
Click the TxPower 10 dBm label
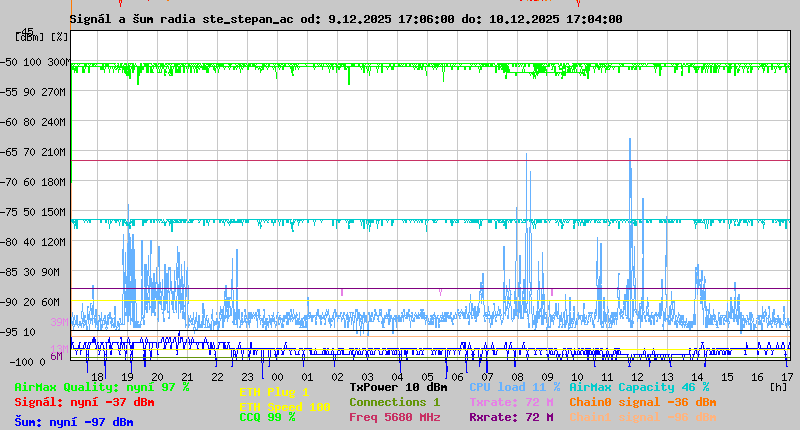tap(398, 387)
